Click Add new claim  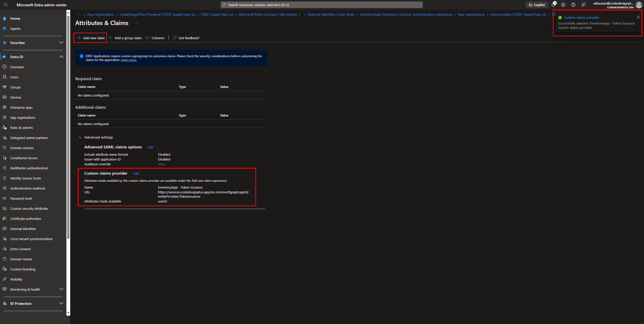(x=91, y=38)
